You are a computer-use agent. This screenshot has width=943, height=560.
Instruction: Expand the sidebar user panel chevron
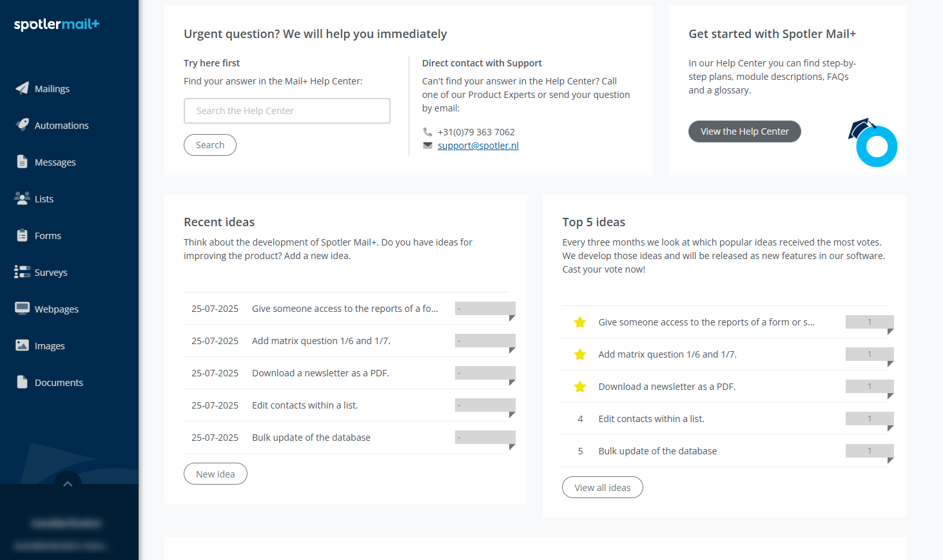(68, 483)
